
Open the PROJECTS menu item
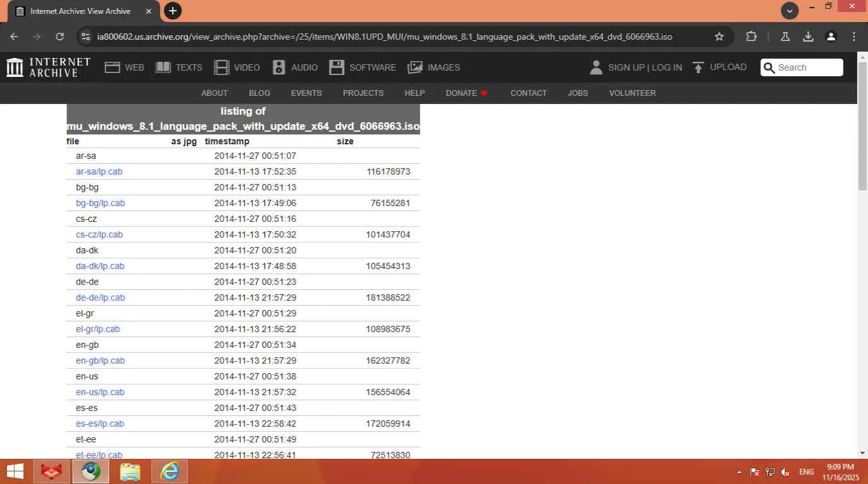pyautogui.click(x=363, y=93)
